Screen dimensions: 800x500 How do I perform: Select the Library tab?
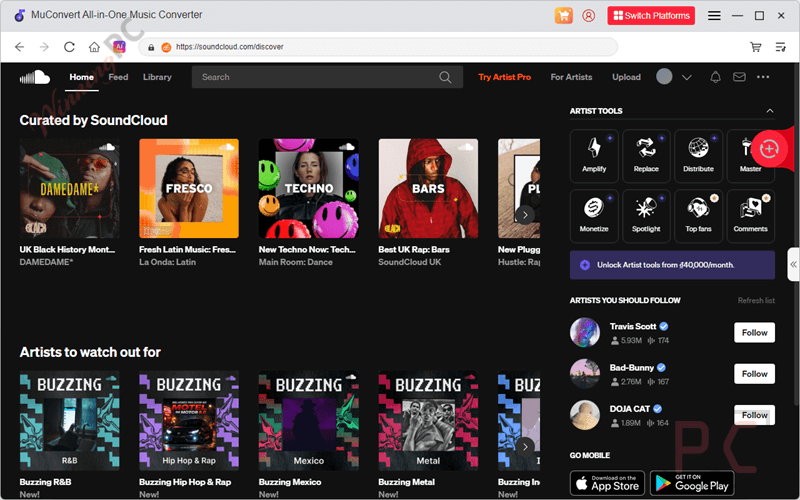pyautogui.click(x=157, y=77)
